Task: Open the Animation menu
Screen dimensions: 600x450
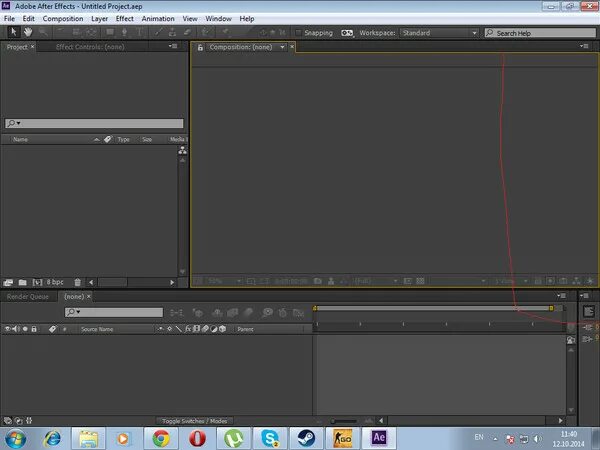Action: coord(158,18)
